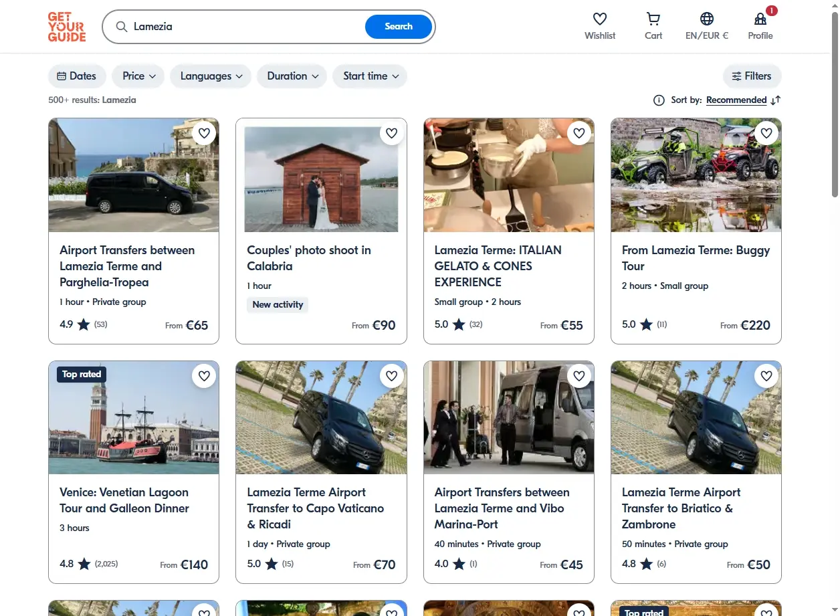The height and width of the screenshot is (616, 840).
Task: Open the GetYourGuide home logo
Action: [x=67, y=27]
